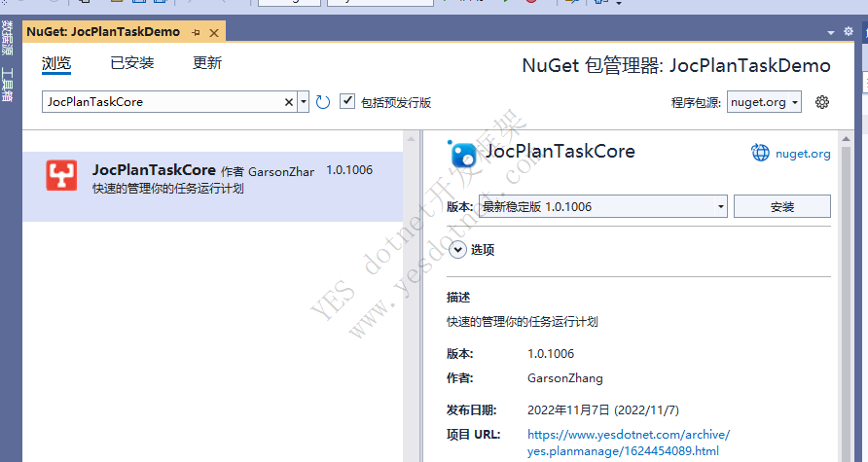Open package source settings gear

point(822,102)
